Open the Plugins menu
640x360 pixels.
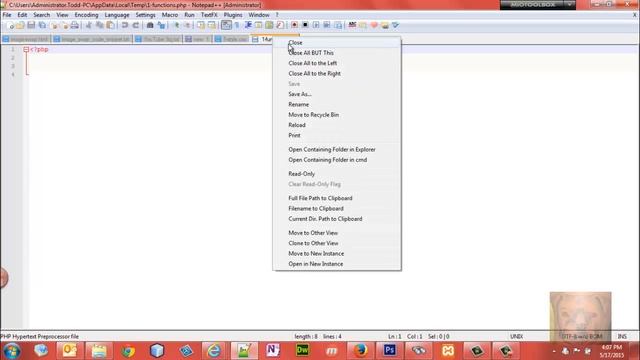point(233,15)
